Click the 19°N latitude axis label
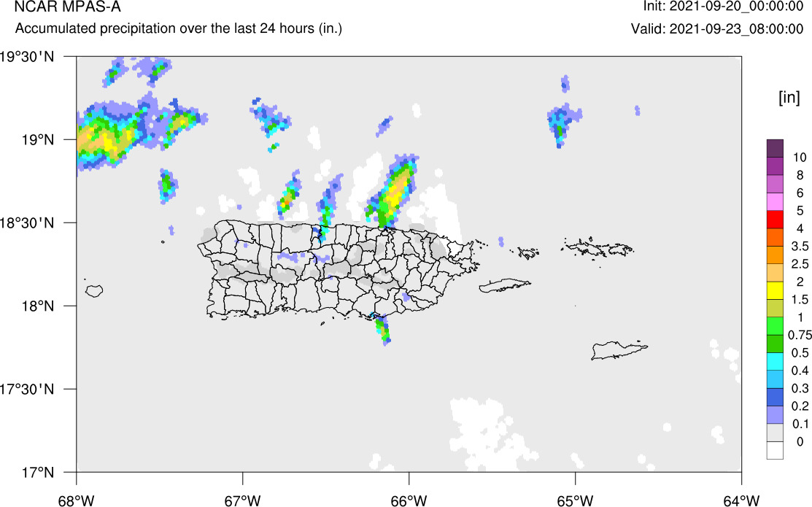 tap(36, 140)
